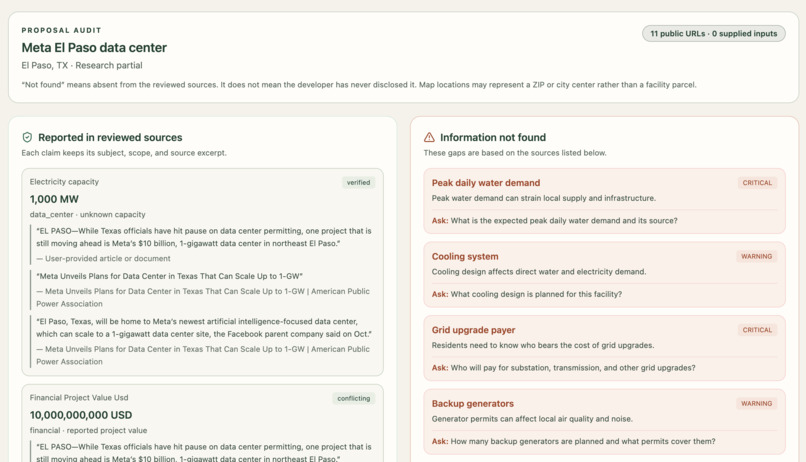The image size is (806, 462).
Task: Click the Reported in reviewed sources heading
Action: (x=110, y=137)
